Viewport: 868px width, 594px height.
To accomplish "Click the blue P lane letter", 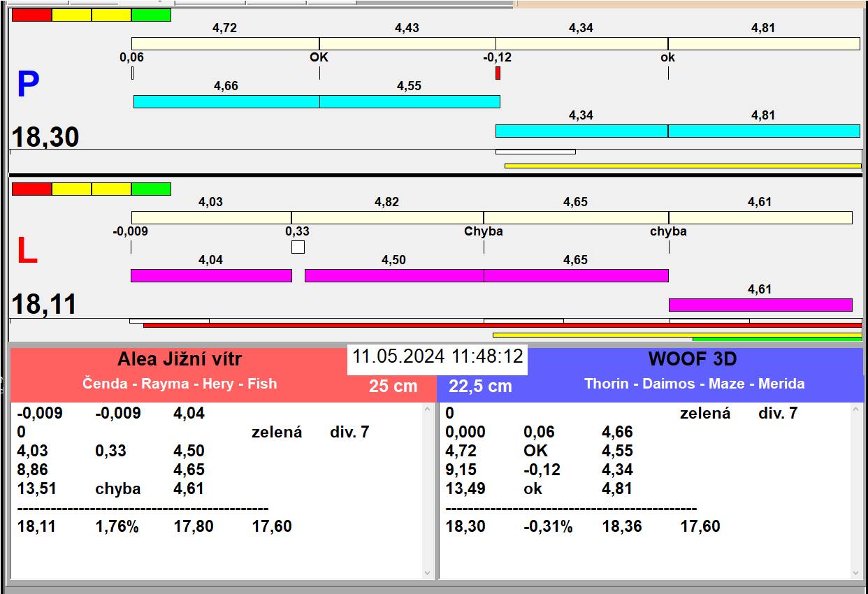I will (28, 85).
